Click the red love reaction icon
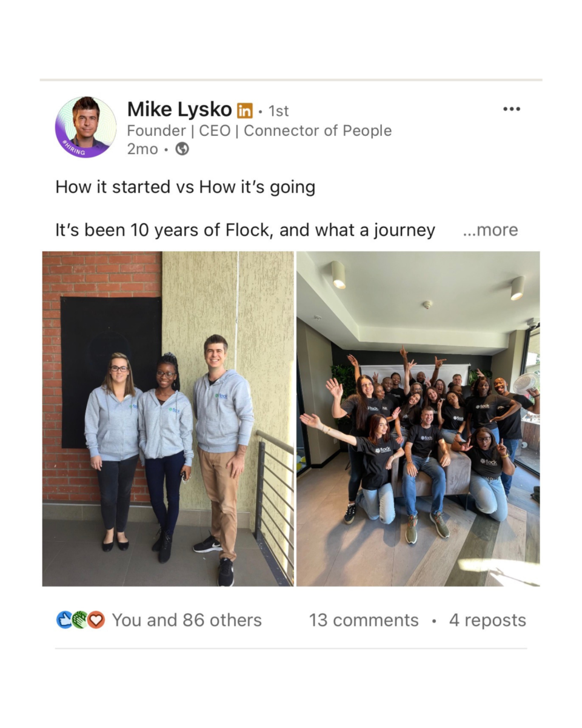 point(96,620)
